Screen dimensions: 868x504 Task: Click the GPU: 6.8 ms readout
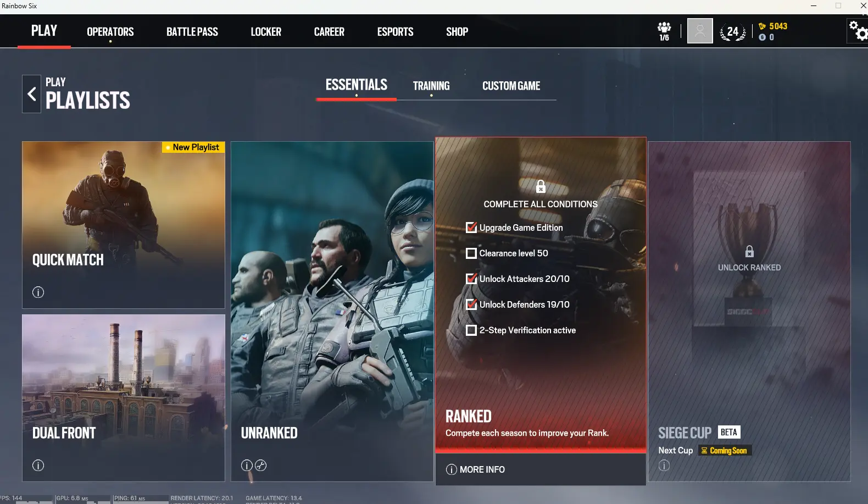[72, 499]
